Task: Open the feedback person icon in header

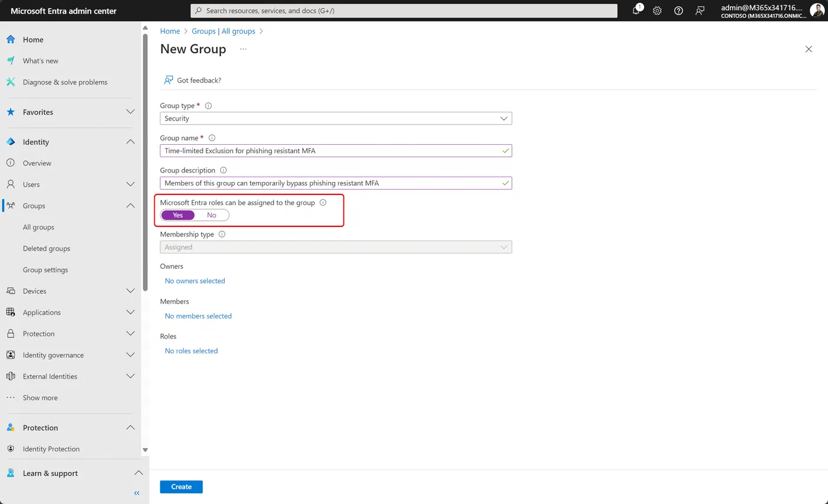Action: click(x=700, y=11)
